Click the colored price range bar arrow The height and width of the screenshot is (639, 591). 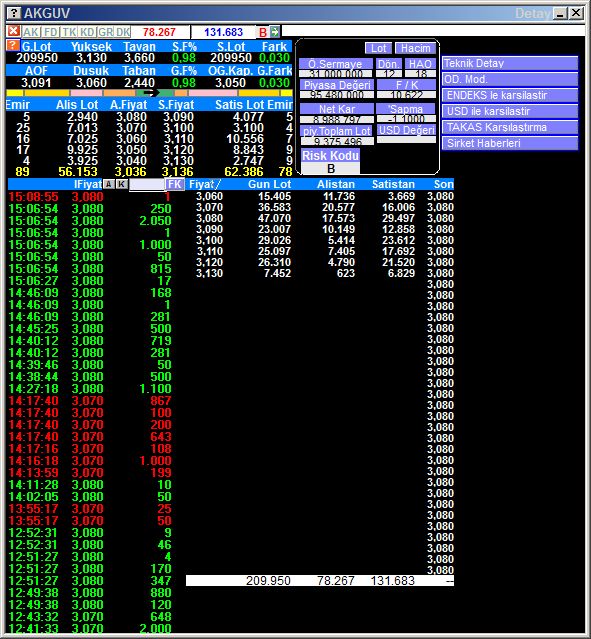[152, 93]
